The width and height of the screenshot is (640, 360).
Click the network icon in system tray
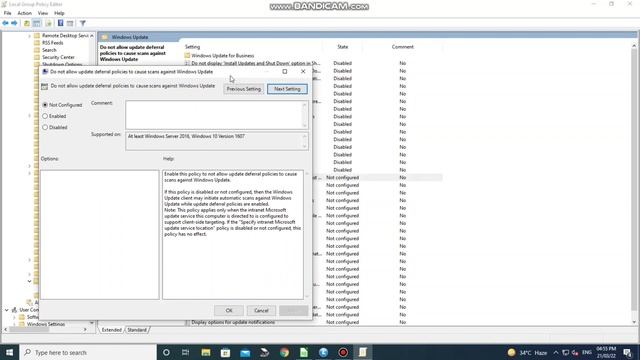pyautogui.click(x=565, y=352)
